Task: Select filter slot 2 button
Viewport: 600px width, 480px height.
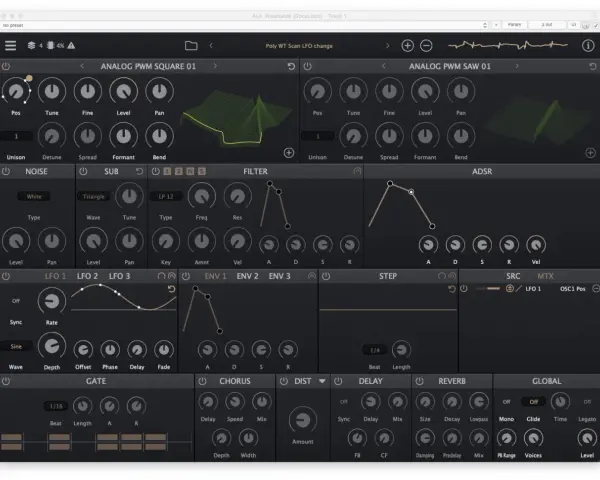Action: tap(179, 171)
